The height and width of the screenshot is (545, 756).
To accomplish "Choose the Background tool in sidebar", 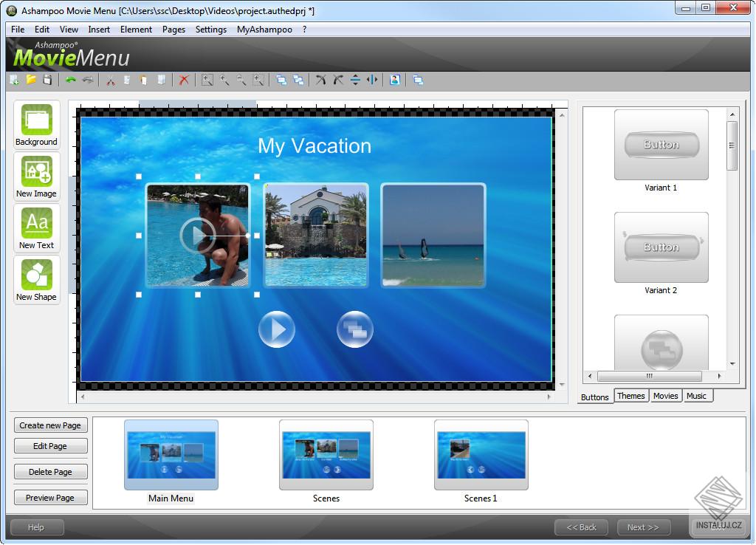I will [37, 125].
